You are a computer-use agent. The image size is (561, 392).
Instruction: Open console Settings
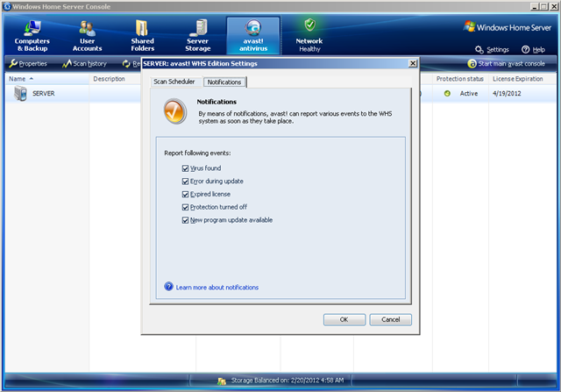[492, 49]
